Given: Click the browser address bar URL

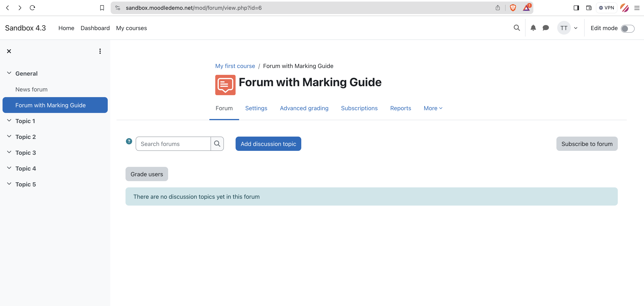Looking at the screenshot, I should click(194, 8).
